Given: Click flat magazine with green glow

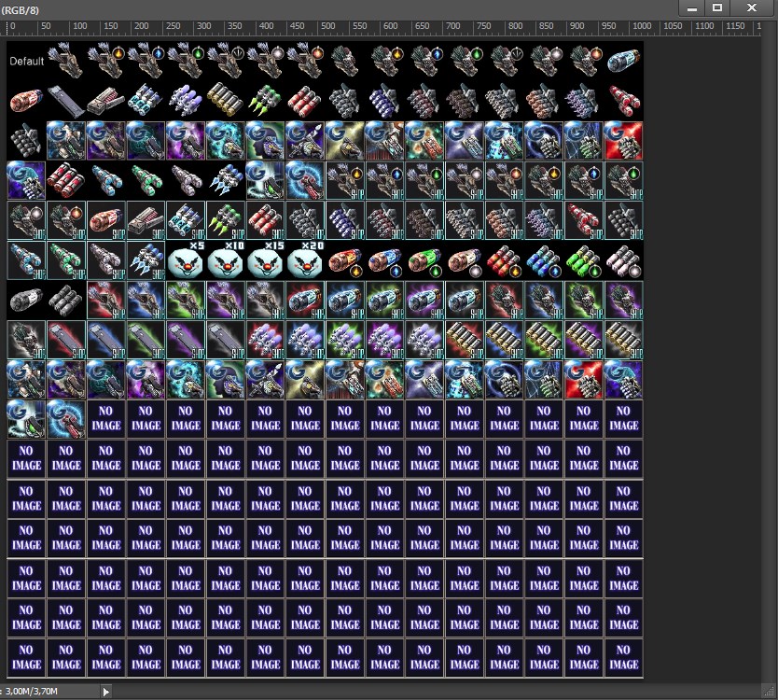Looking at the screenshot, I should tap(146, 340).
